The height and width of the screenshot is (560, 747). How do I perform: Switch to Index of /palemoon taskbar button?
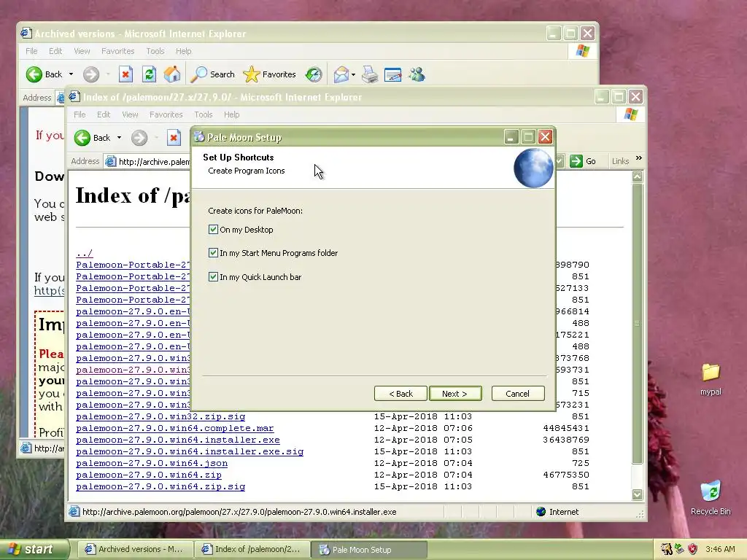(252, 550)
